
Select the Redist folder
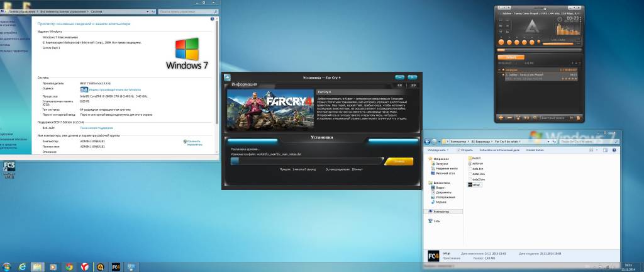coord(474,158)
